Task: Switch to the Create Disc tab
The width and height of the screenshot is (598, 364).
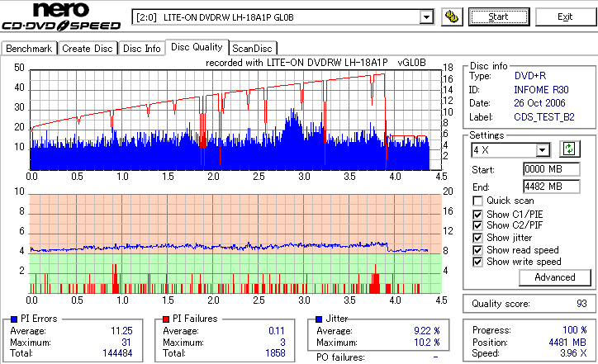Action: pos(88,49)
